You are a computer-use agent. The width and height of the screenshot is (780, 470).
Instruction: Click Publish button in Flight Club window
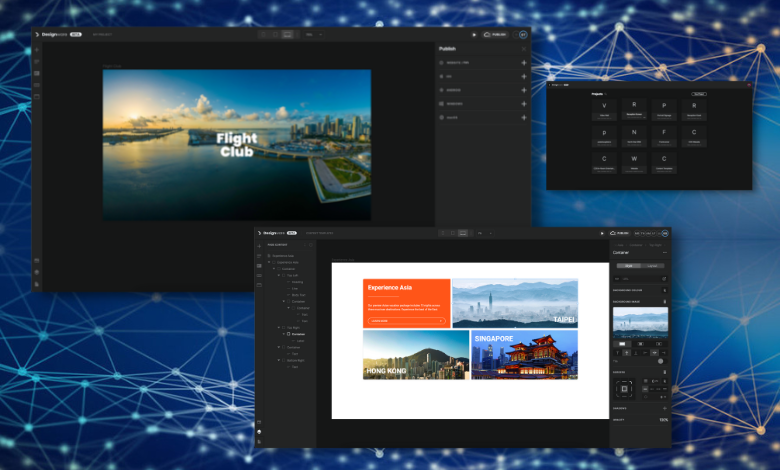tap(495, 34)
